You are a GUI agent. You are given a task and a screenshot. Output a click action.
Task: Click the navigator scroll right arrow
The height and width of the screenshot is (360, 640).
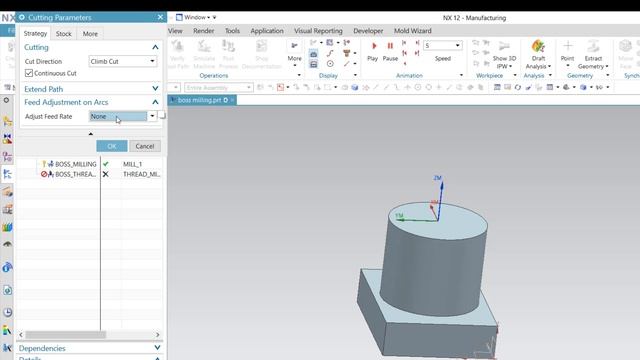coord(158,335)
